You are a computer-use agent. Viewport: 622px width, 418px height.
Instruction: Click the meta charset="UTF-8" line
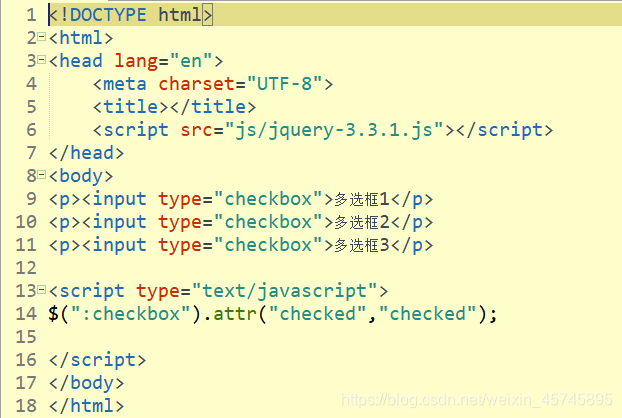pos(213,84)
